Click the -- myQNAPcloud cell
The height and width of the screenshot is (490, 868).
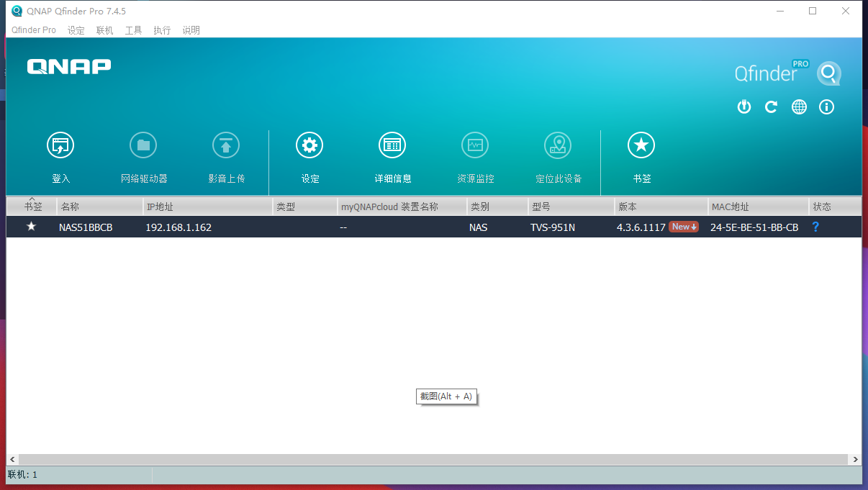coord(344,227)
